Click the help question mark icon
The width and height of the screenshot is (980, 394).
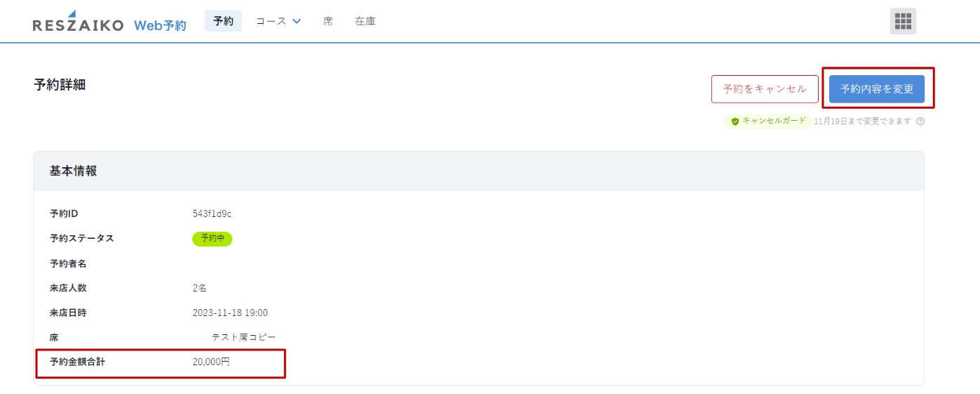coord(920,122)
